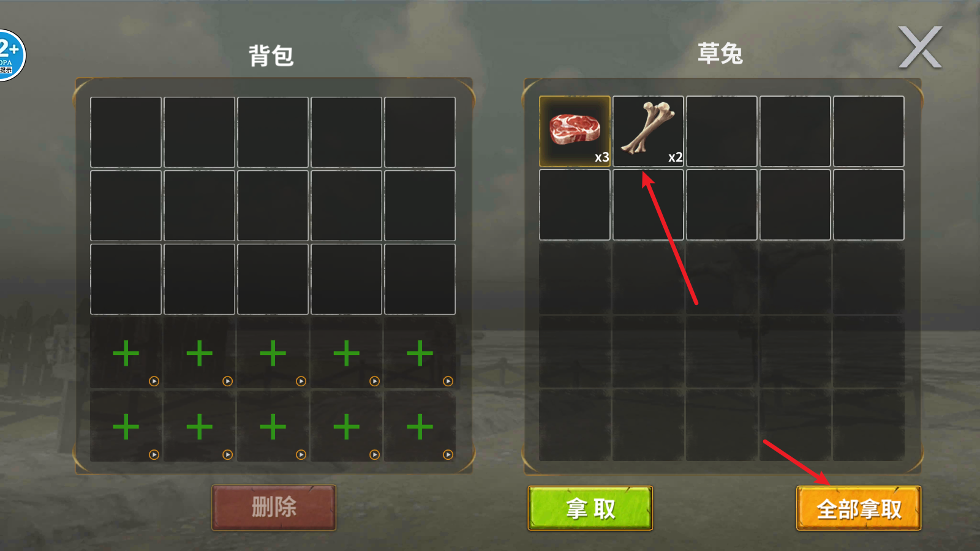
Task: Select the raw meat x3 item
Action: (x=575, y=131)
